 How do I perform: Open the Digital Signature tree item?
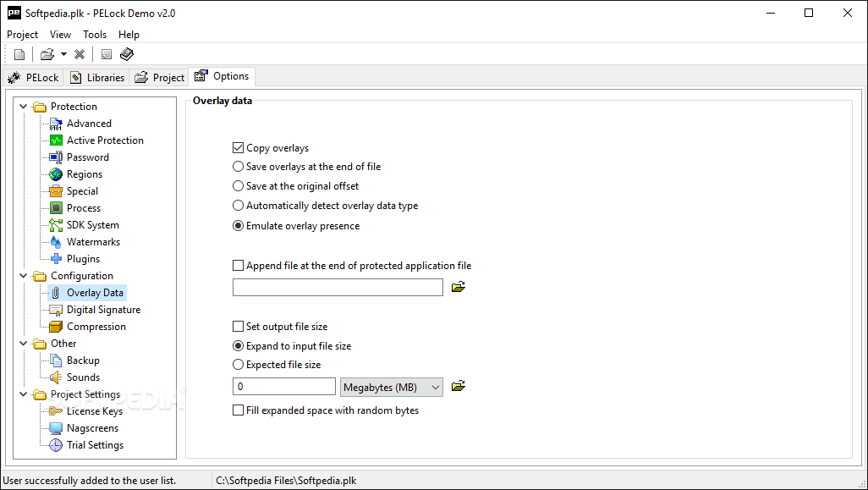[x=103, y=310]
